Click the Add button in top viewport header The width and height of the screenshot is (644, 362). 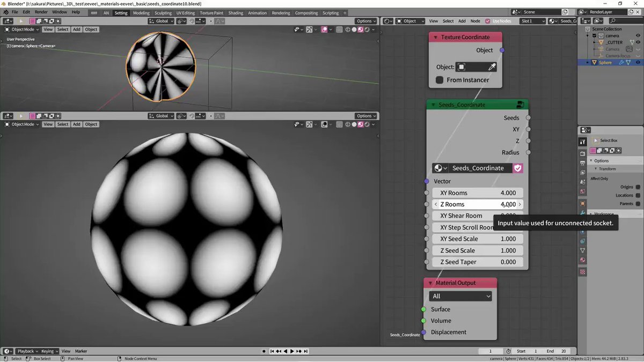[77, 29]
